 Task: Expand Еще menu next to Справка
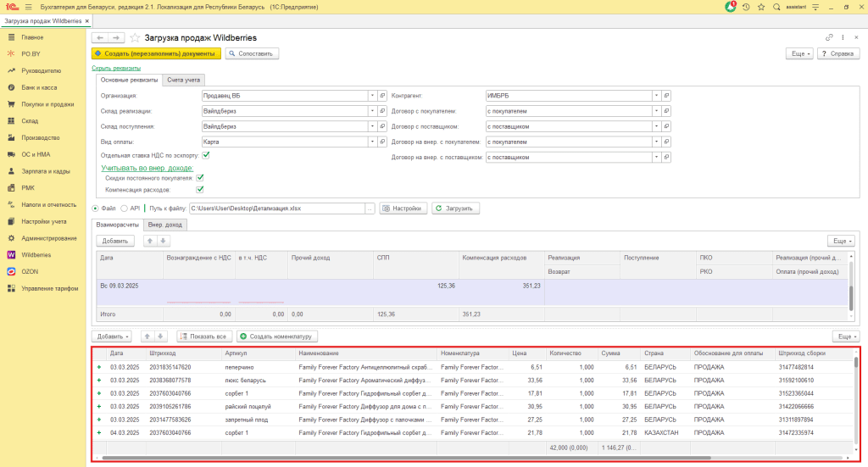[801, 53]
